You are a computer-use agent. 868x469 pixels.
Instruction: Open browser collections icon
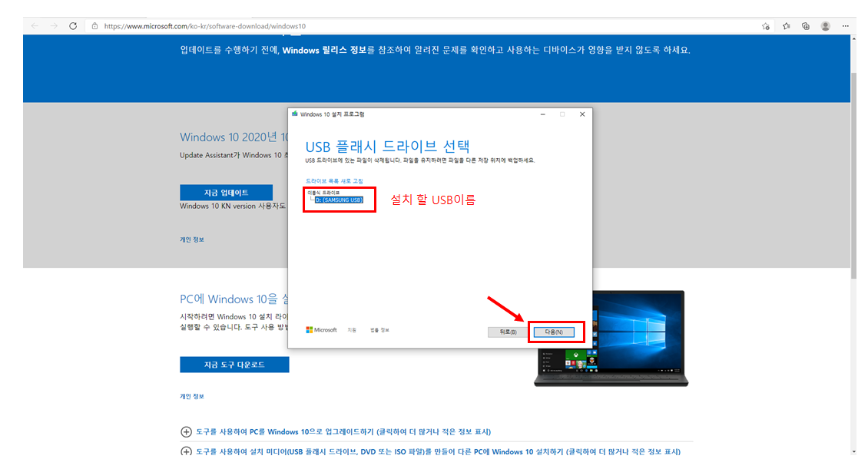click(x=806, y=26)
